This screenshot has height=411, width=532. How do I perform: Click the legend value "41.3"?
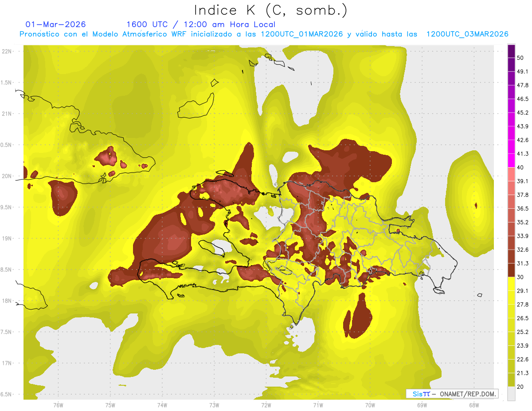pos(523,154)
